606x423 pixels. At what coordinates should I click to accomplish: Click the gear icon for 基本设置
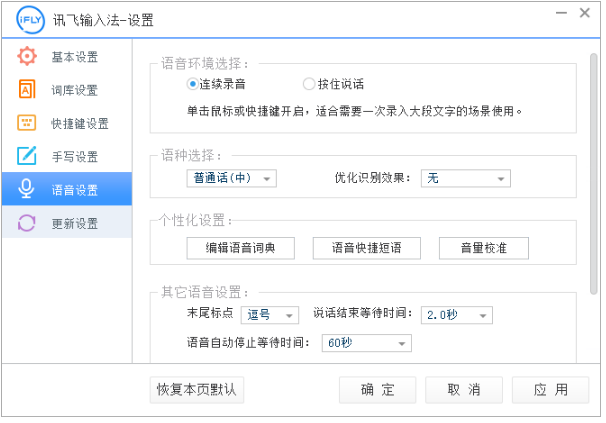tap(27, 56)
